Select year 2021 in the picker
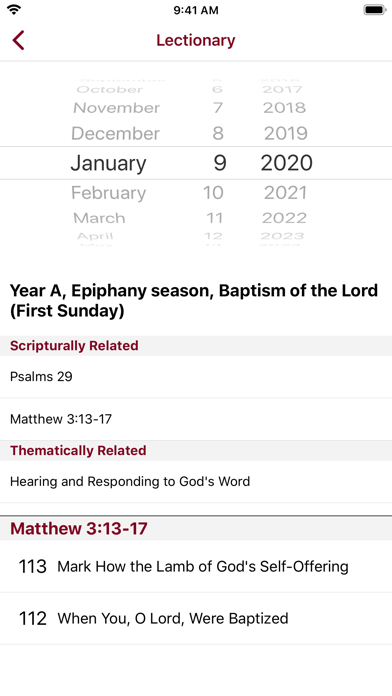The image size is (392, 696). (x=285, y=193)
